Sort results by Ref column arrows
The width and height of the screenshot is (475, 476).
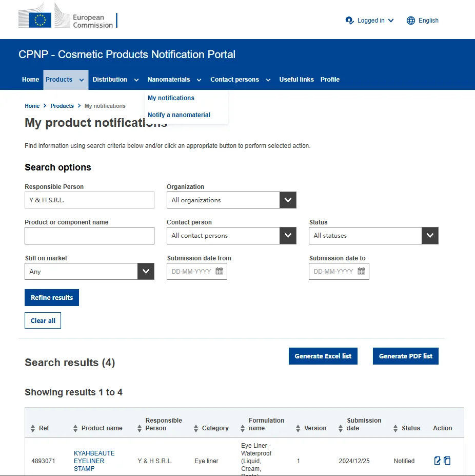point(33,428)
